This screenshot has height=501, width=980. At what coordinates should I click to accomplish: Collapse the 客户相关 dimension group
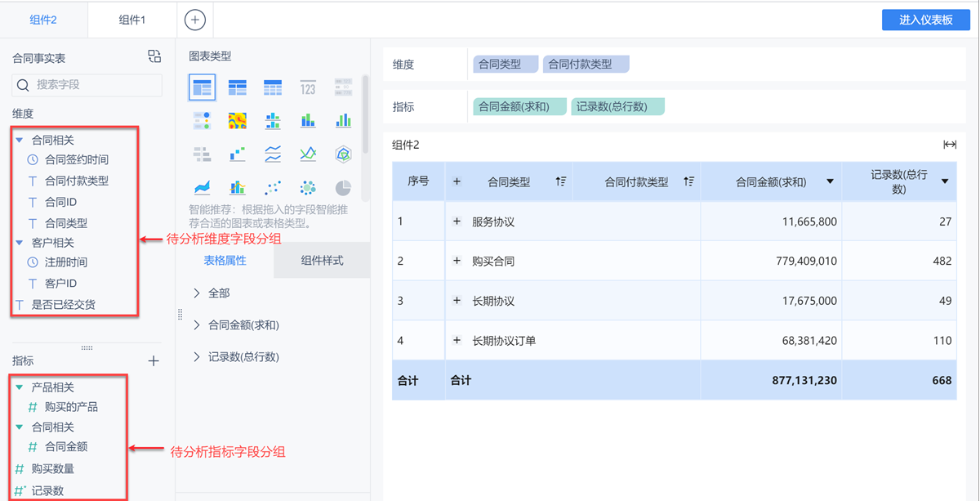[20, 243]
